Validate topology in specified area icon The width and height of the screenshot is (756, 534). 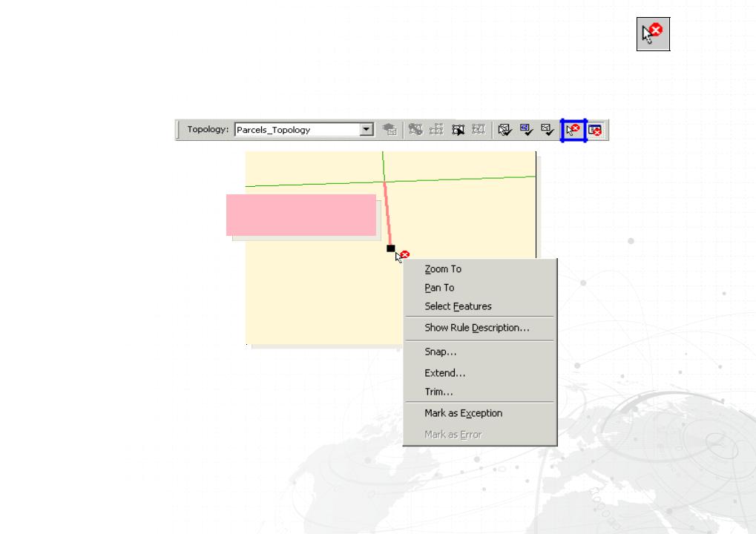click(x=504, y=130)
